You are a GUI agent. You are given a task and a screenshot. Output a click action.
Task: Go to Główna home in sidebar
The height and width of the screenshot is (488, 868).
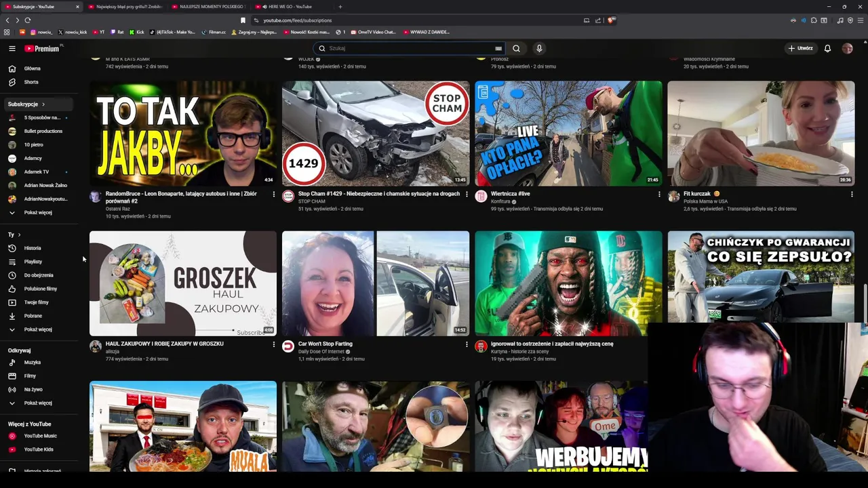coord(39,68)
